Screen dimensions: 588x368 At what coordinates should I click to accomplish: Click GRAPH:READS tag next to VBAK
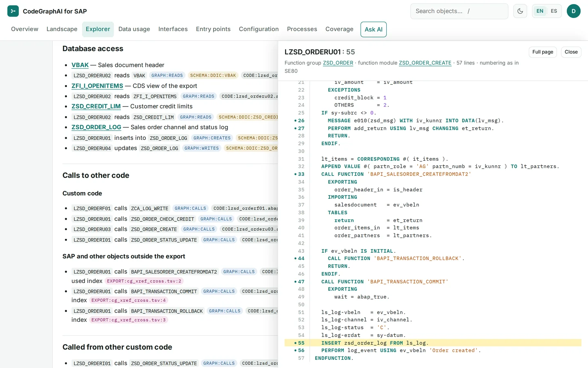point(167,75)
